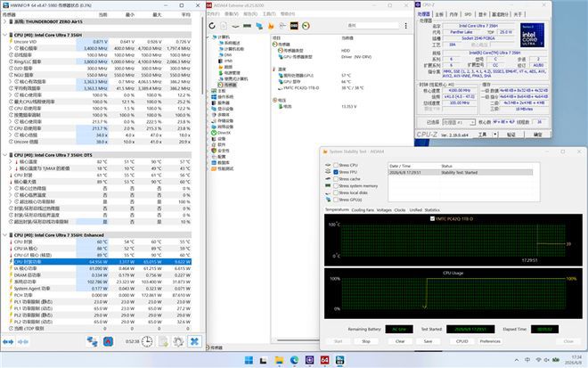Launch stability test via flame toolbar icon
The image size is (588, 368).
click(x=271, y=26)
